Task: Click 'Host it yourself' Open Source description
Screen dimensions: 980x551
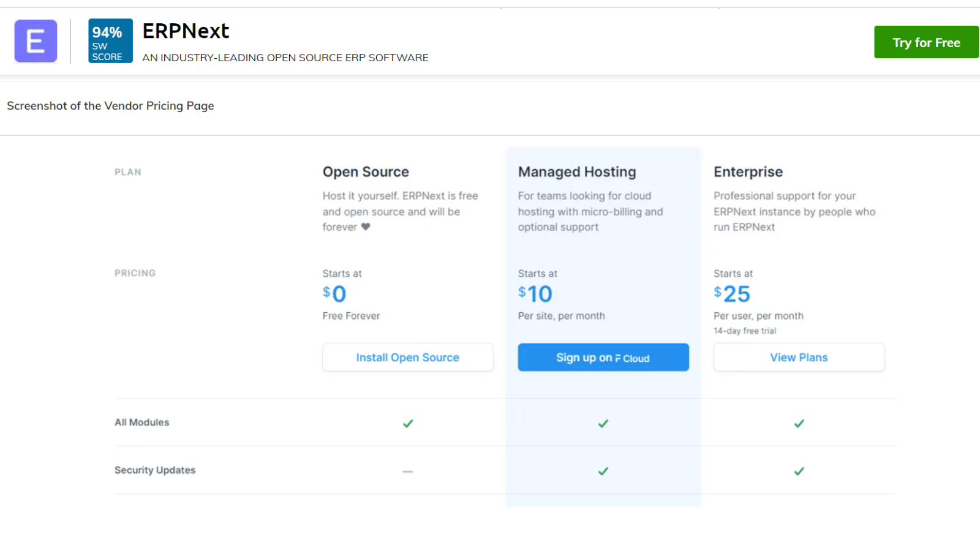Action: (401, 211)
